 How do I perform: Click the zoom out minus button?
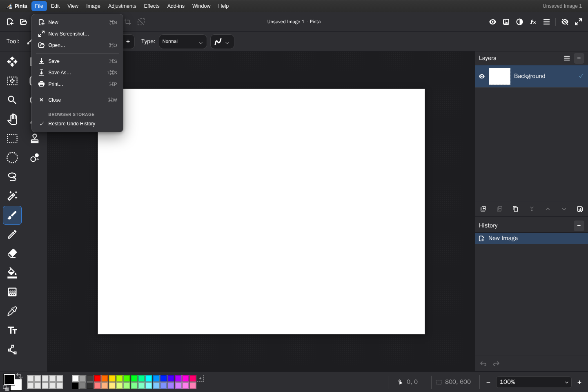[488, 382]
